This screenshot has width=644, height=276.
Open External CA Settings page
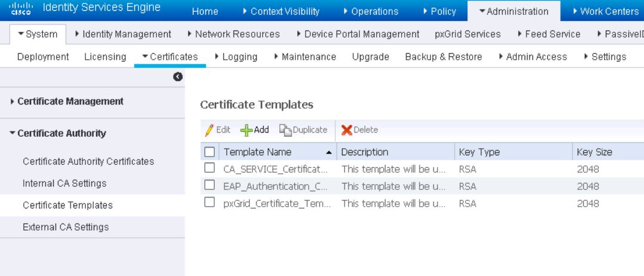tap(66, 227)
